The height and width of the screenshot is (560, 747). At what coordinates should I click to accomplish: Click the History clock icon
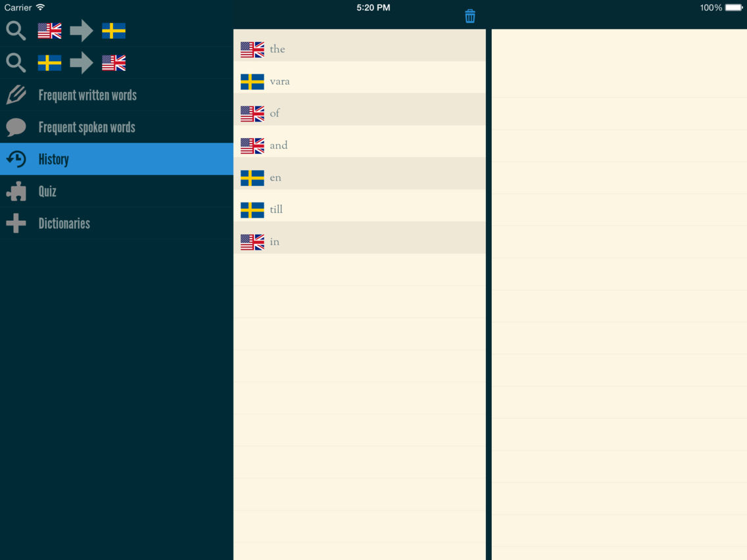pos(16,159)
